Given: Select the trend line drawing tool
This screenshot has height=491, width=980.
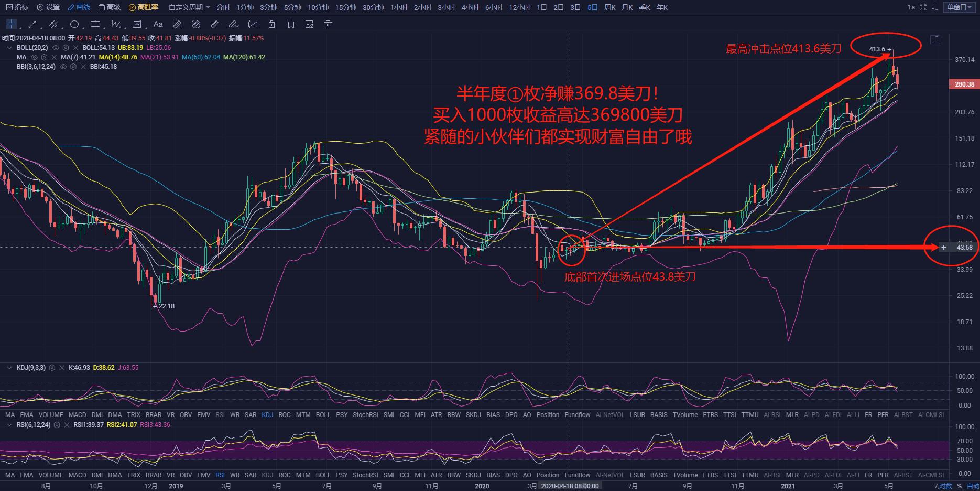Looking at the screenshot, I should pyautogui.click(x=32, y=24).
